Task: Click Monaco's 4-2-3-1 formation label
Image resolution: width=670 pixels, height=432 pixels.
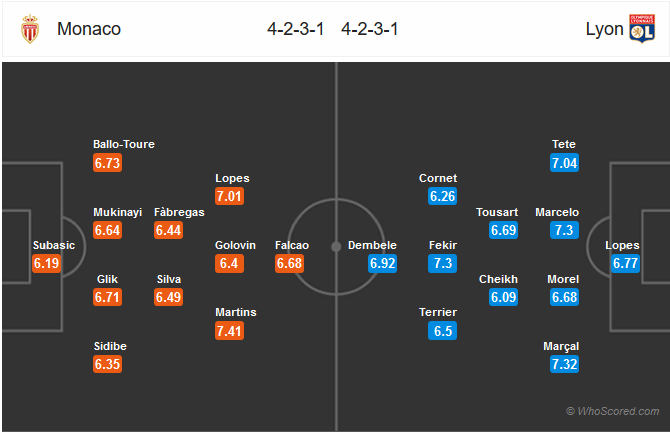Action: [x=295, y=29]
